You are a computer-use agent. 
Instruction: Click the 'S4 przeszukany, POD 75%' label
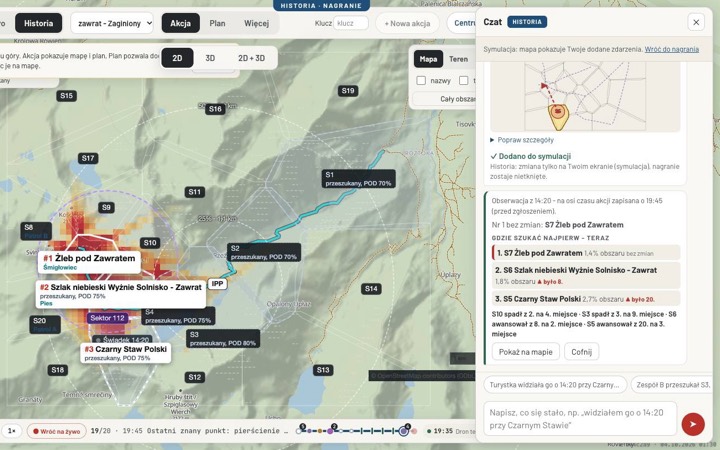178,316
